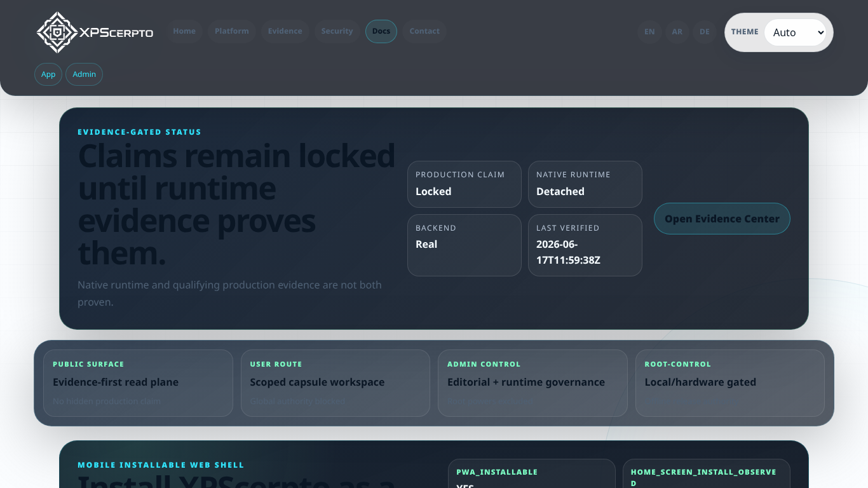Select the Native Runtime Detached card
Image resolution: width=868 pixels, height=488 pixels.
pyautogui.click(x=585, y=184)
